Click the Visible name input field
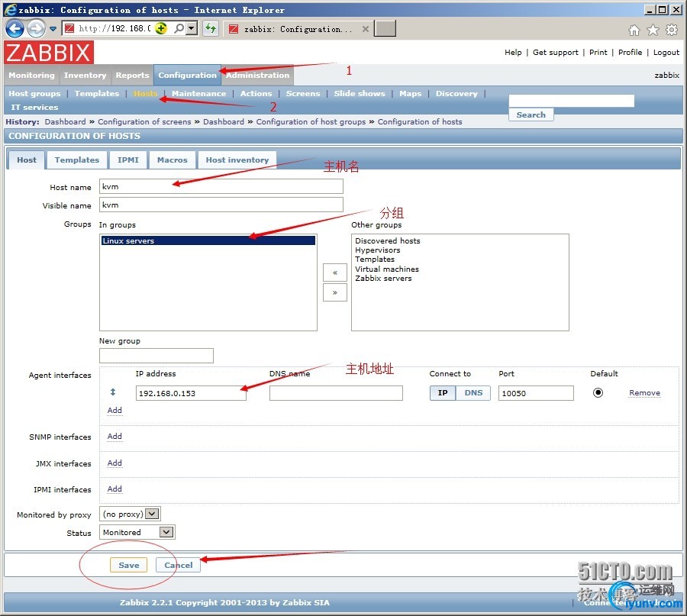 pos(221,205)
